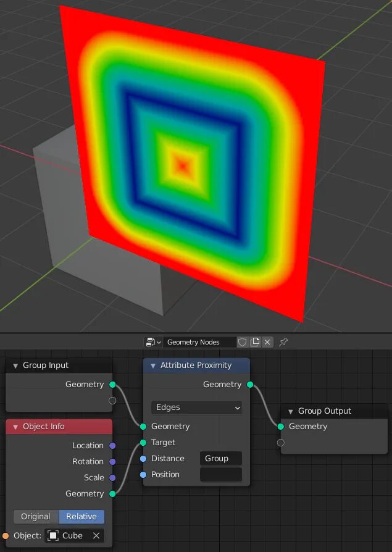This screenshot has height=552, width=392.
Task: Click the Position input socket
Action: click(x=143, y=475)
